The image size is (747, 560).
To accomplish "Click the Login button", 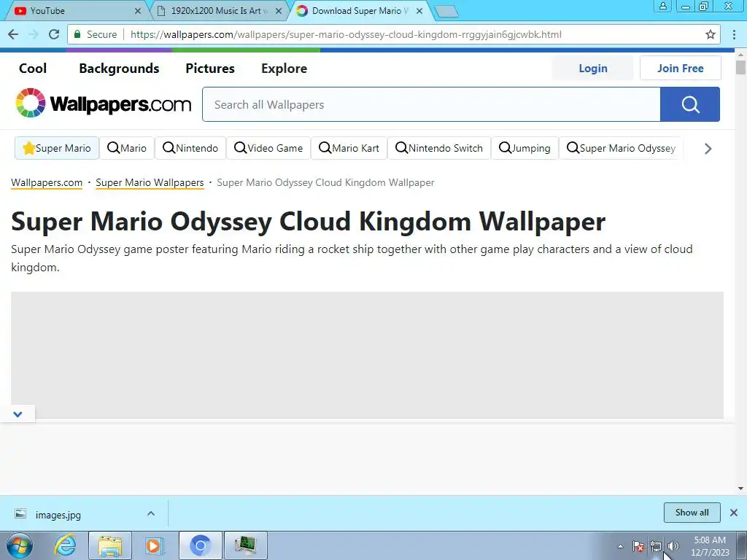I will [x=592, y=68].
